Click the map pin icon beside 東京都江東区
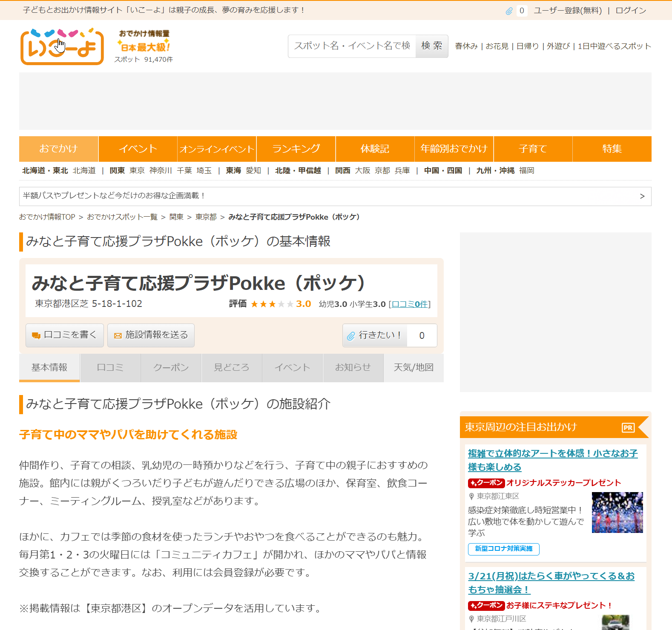This screenshot has width=672, height=630. (471, 496)
